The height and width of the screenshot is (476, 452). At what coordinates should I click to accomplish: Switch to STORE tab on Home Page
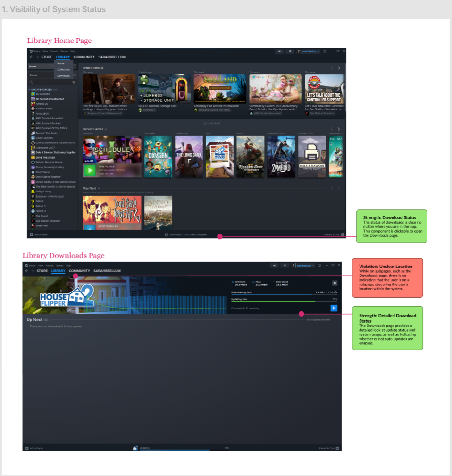[47, 57]
